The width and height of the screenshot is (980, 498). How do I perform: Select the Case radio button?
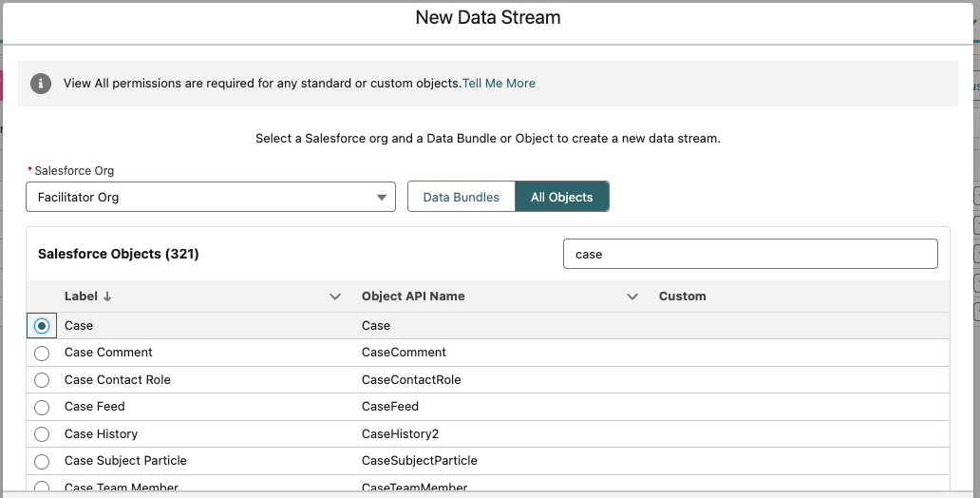[42, 326]
